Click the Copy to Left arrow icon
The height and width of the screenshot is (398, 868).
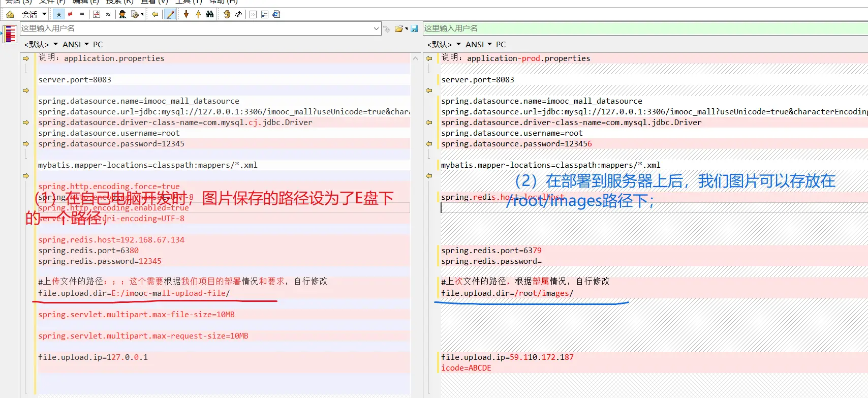155,14
